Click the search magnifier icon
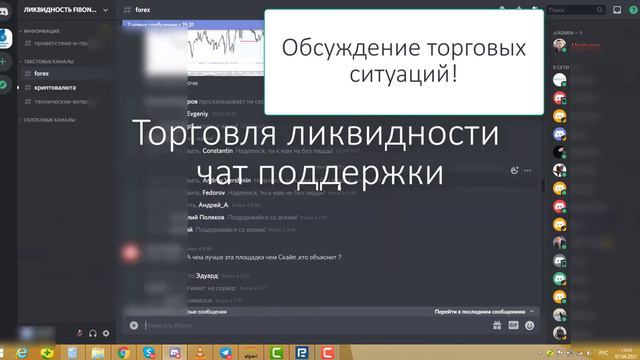Viewport: 640px width, 360px height. pos(600,10)
